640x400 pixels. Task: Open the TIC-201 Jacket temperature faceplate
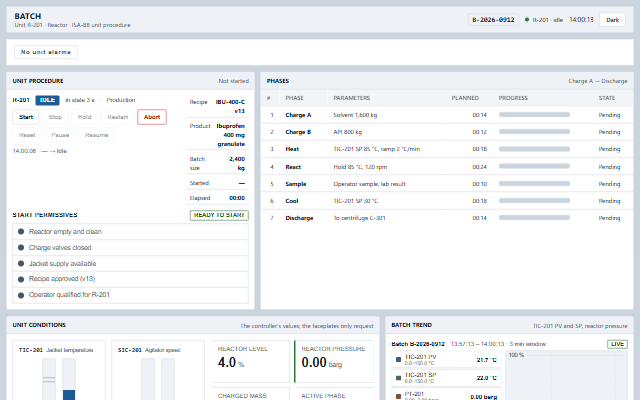[59, 370]
